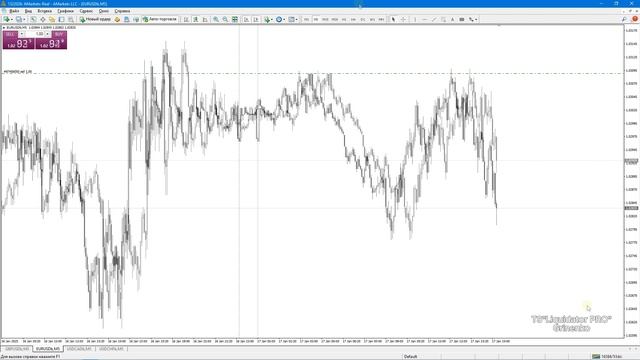This screenshot has height=360, width=640.
Task: Expand the Profiles dropdown arrow
Action: [24, 19]
